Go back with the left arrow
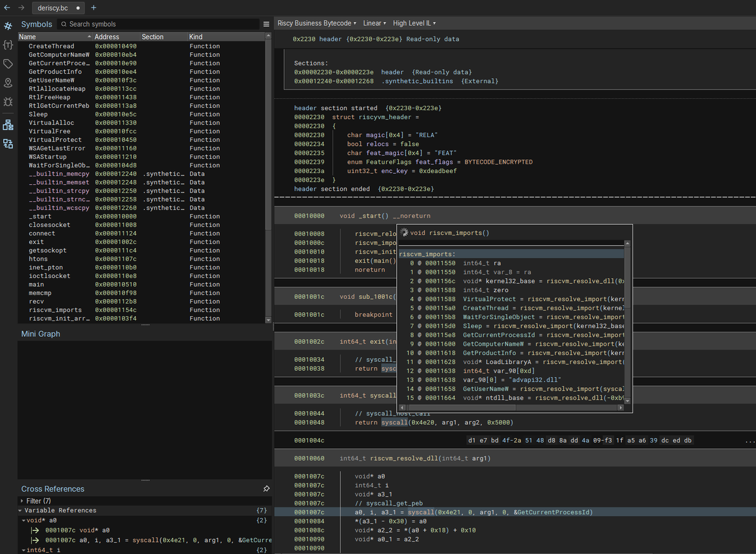 click(7, 8)
